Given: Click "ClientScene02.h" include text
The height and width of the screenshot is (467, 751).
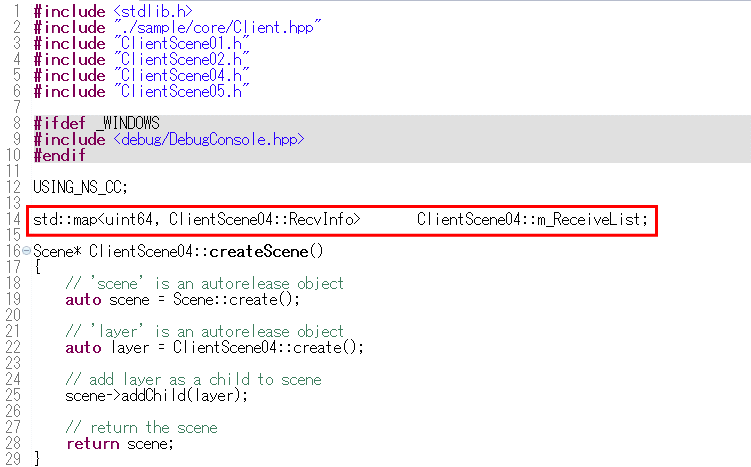Looking at the screenshot, I should pyautogui.click(x=182, y=59).
